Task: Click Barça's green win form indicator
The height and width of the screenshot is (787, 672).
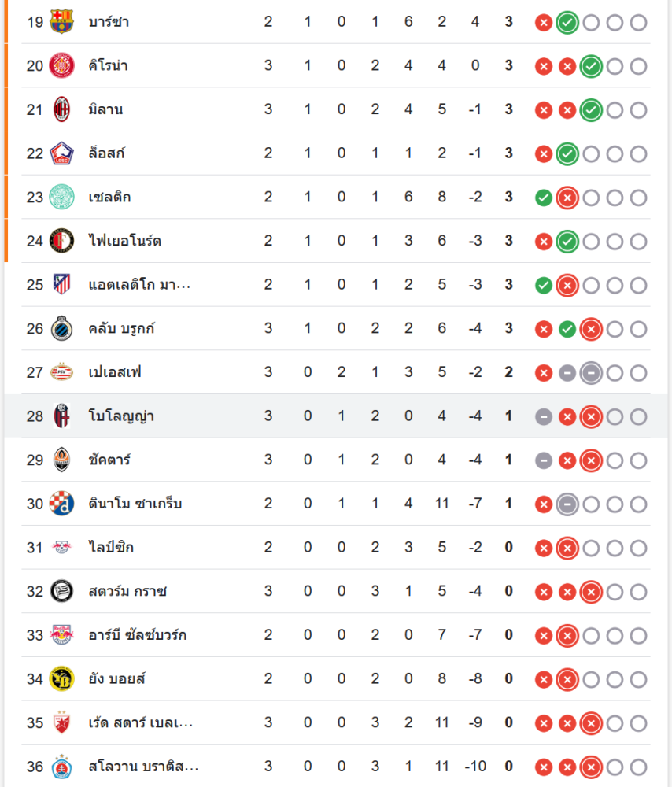Action: [x=567, y=22]
